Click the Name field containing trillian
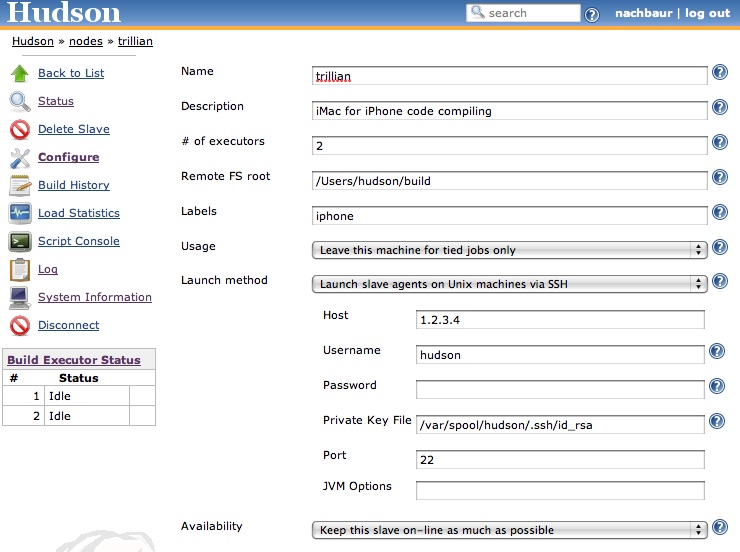This screenshot has width=740, height=552. [510, 76]
